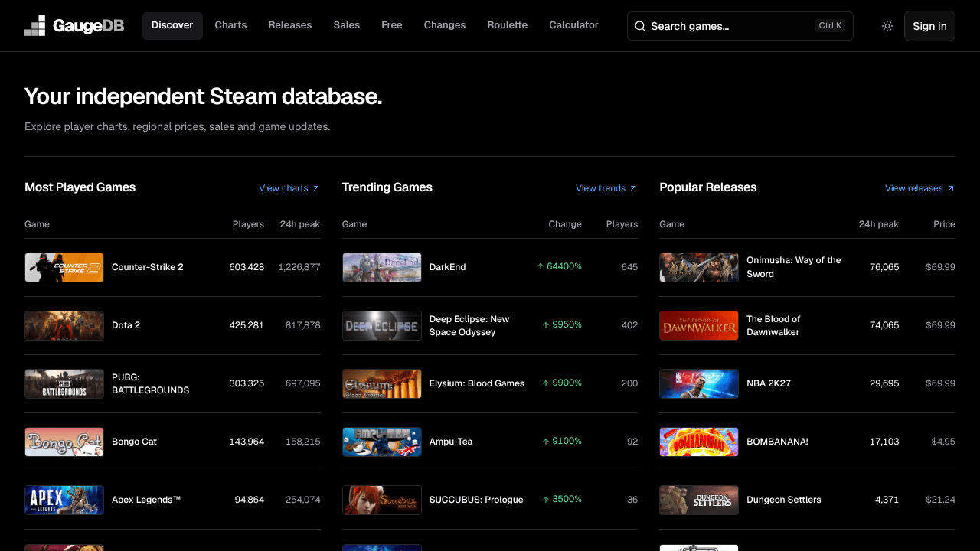Go to the Releases nav item

point(290,25)
